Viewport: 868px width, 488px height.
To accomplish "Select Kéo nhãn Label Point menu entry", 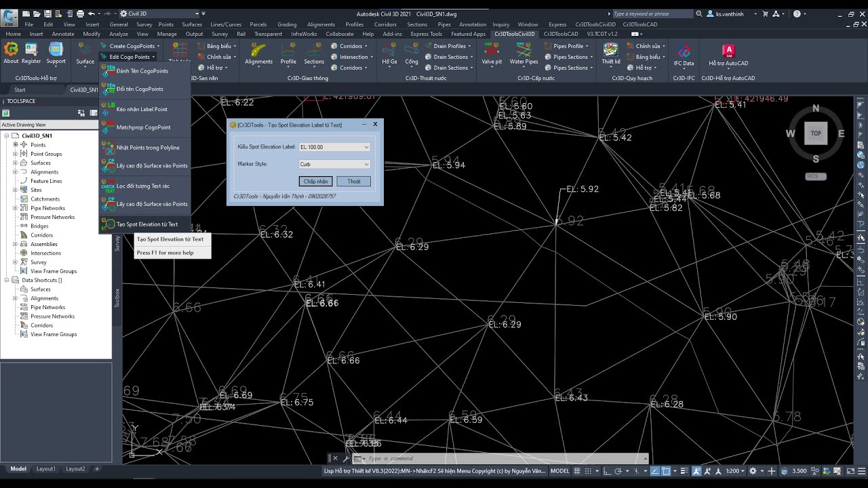I will [x=144, y=109].
